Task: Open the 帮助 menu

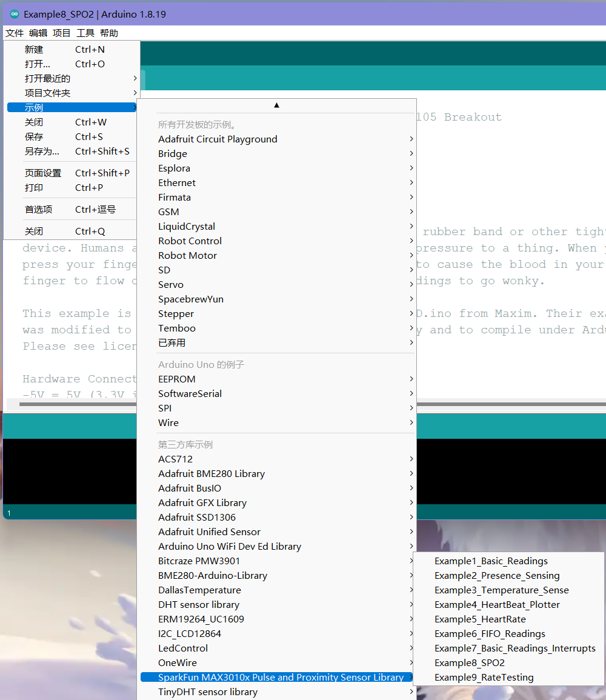Action: (109, 33)
